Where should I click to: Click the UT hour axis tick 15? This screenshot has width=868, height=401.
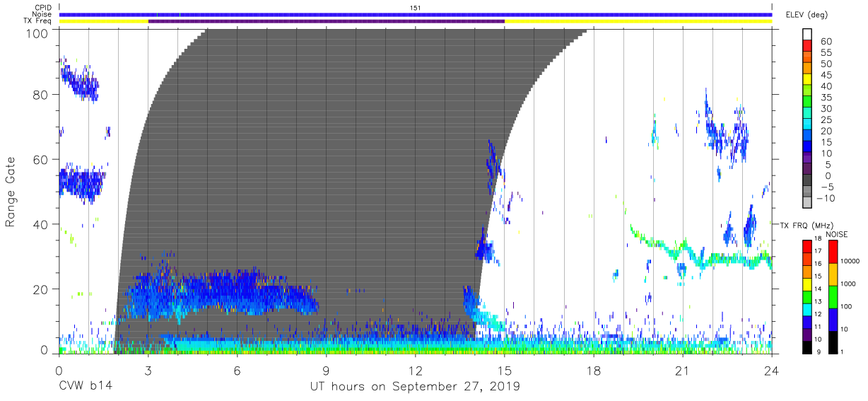pyautogui.click(x=505, y=371)
